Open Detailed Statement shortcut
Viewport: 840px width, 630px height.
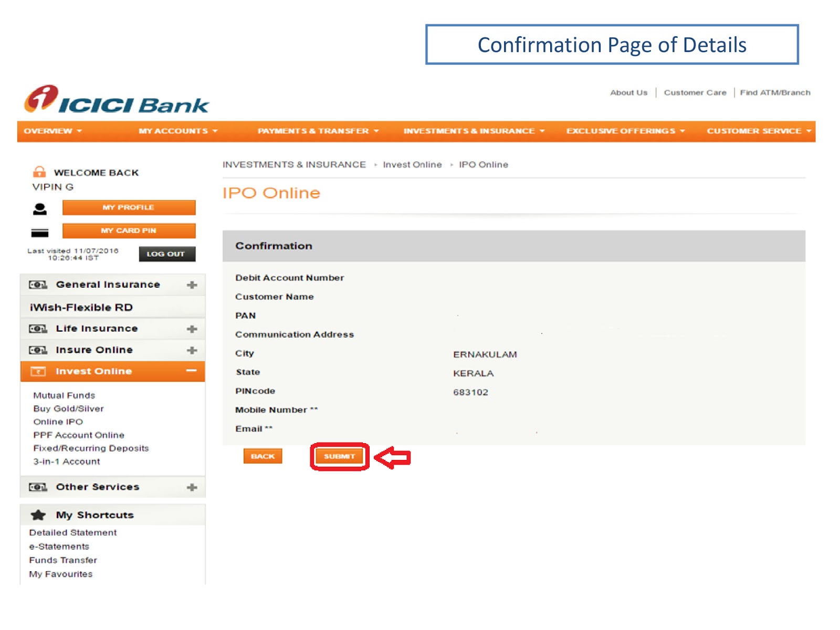[x=73, y=532]
